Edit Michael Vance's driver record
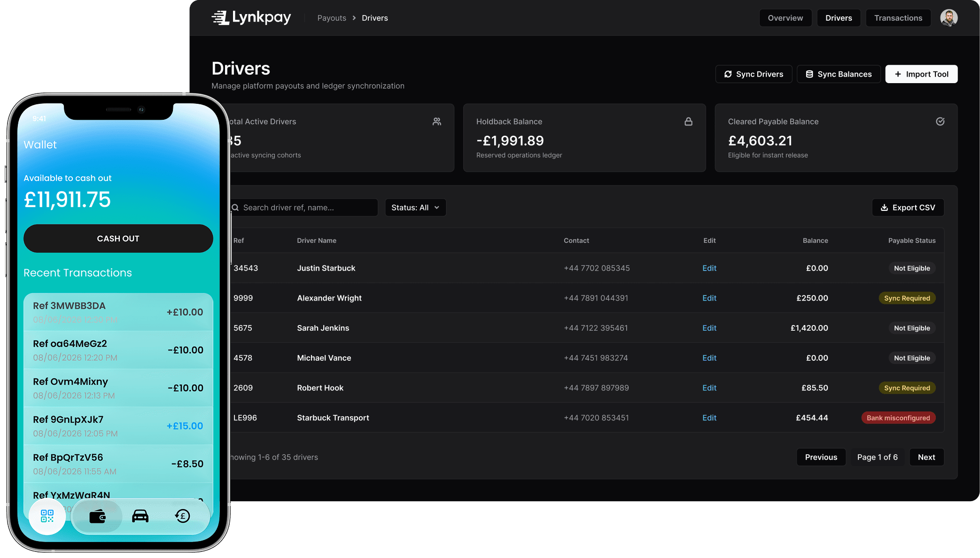 (709, 358)
